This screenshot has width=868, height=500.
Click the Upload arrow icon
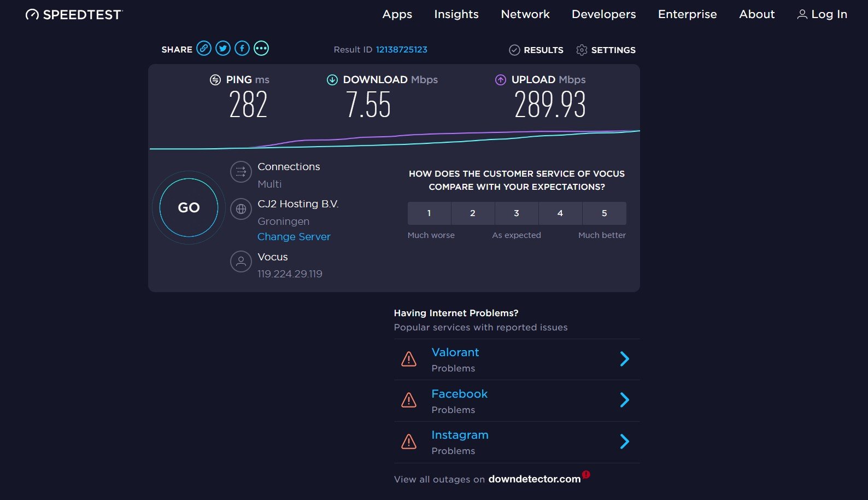[501, 80]
